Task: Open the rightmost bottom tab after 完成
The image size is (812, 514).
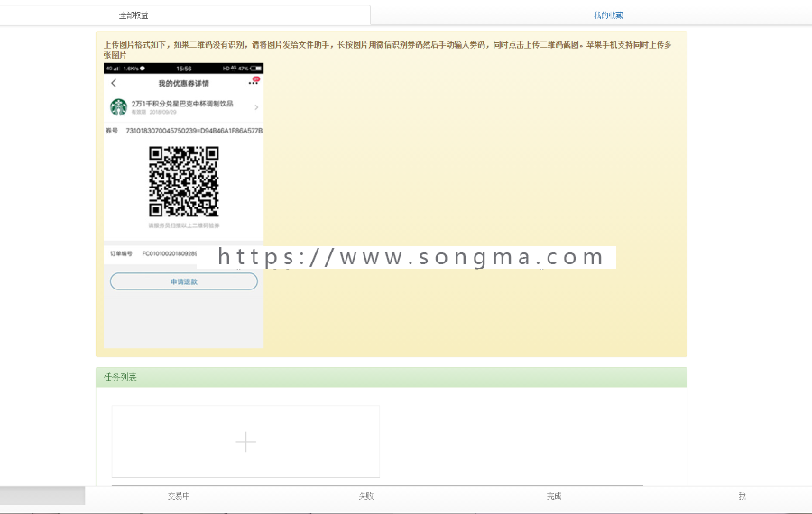Action: point(742,496)
